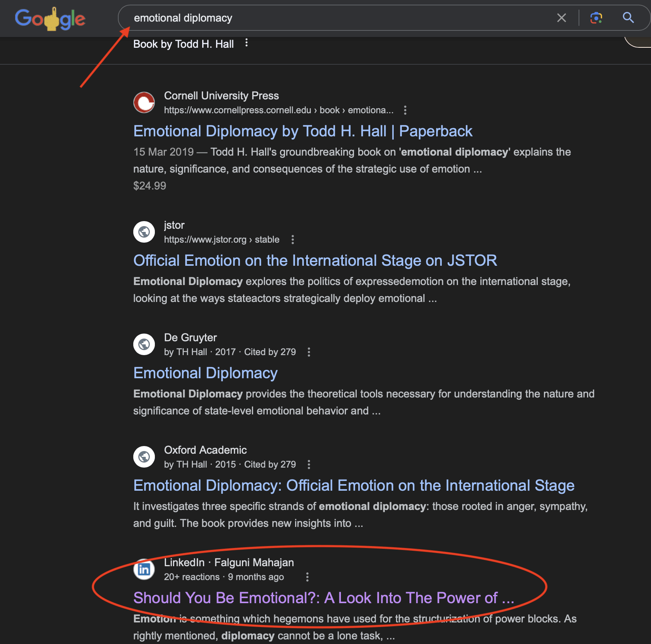This screenshot has width=651, height=644.
Task: Open more options for Oxford Academic result
Action: tap(309, 465)
